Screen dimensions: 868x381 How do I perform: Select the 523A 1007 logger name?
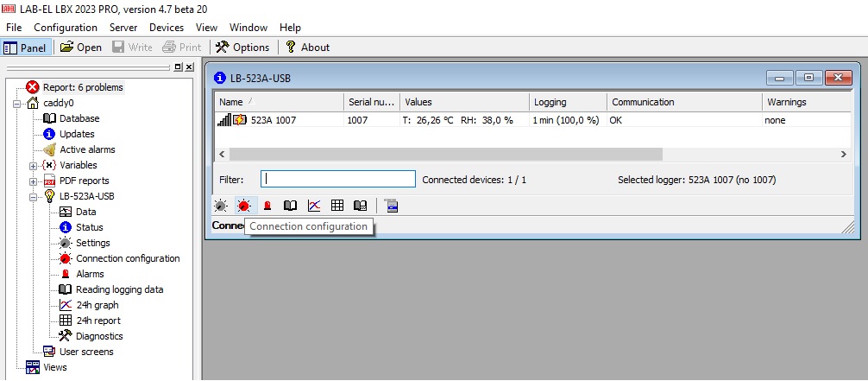pos(273,120)
